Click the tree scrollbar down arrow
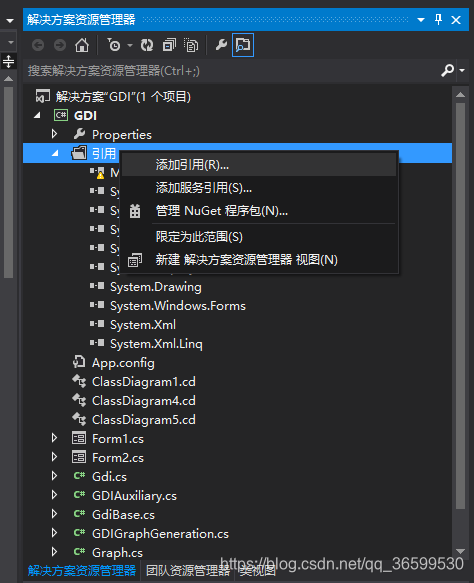This screenshot has width=474, height=583. point(461,551)
